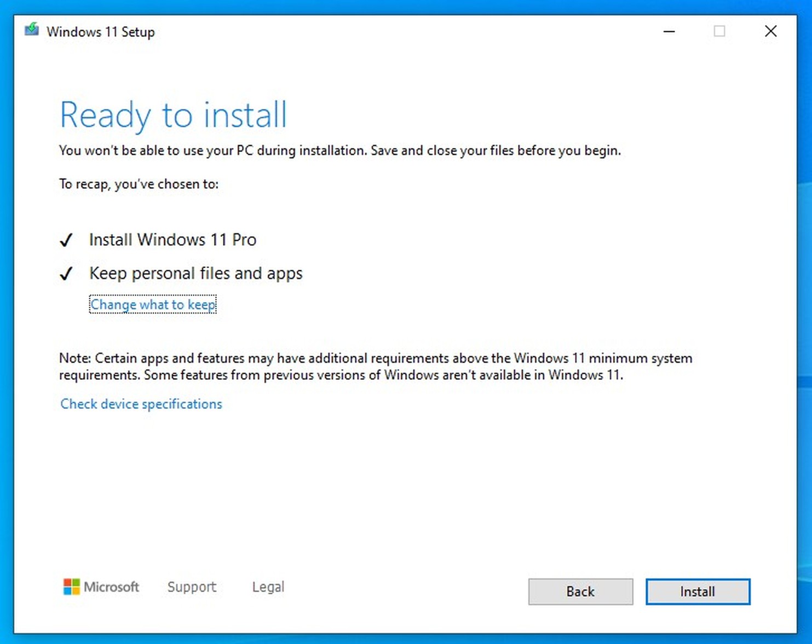Click the 'Windows 11 Setup' title text
Screen dimensions: 812x644
click(x=101, y=32)
